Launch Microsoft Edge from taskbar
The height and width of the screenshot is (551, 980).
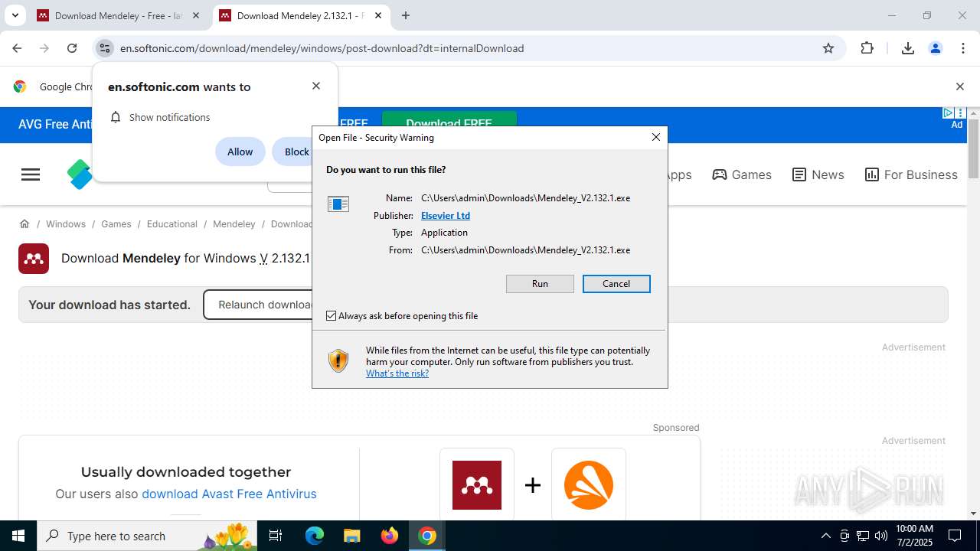click(315, 536)
